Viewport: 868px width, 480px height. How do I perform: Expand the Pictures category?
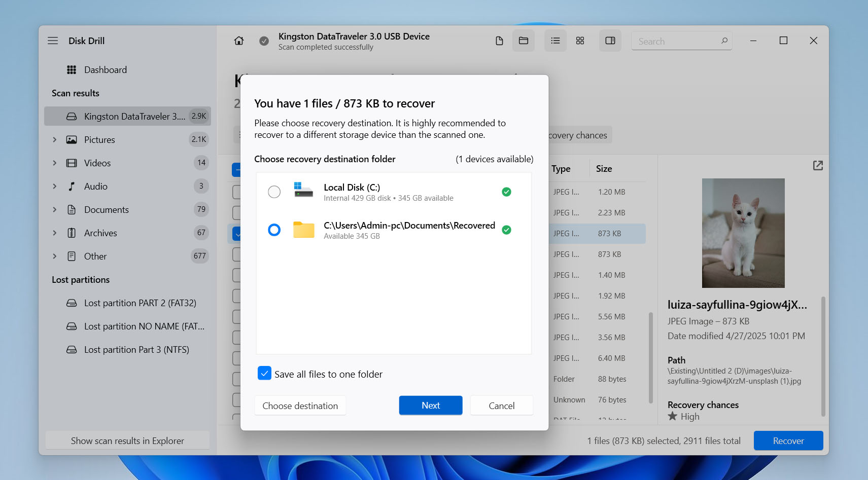tap(55, 140)
